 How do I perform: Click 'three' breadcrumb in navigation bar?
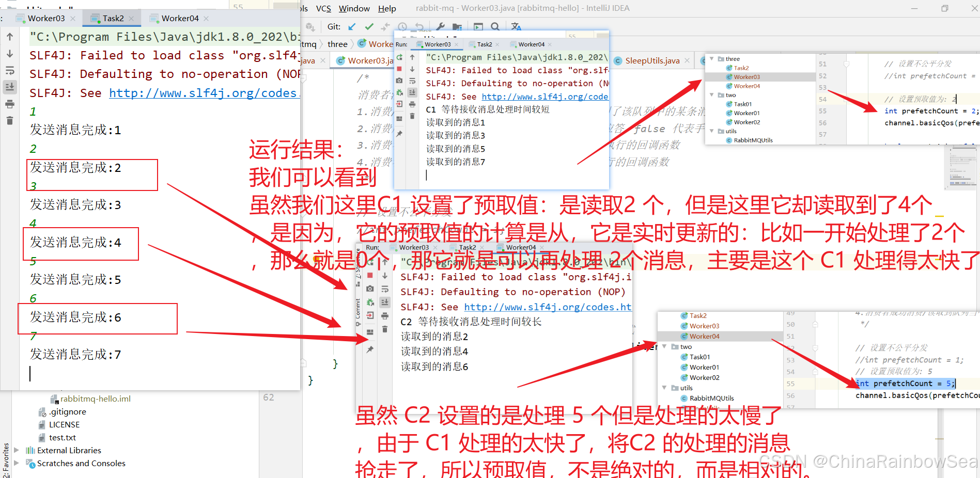tap(337, 44)
